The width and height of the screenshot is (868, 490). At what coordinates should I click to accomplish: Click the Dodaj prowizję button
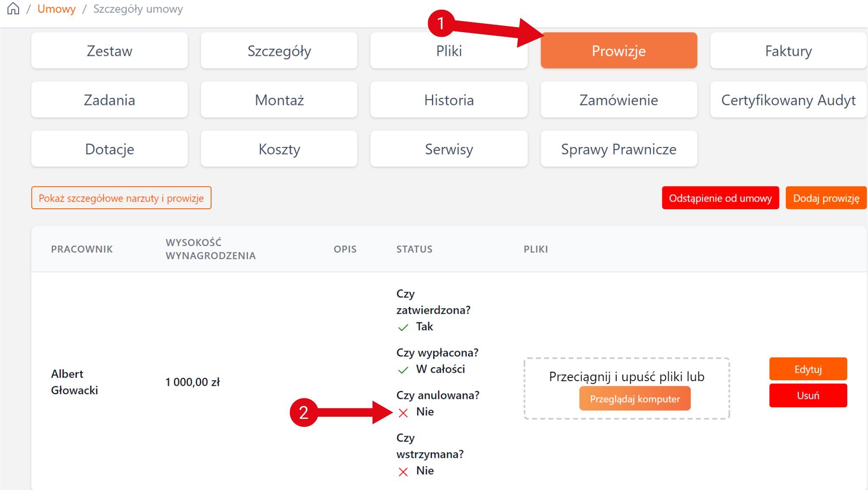(826, 198)
